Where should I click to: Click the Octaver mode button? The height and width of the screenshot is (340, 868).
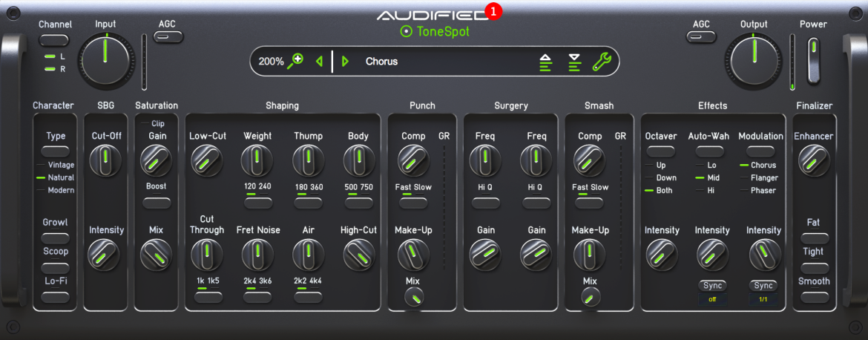[661, 151]
